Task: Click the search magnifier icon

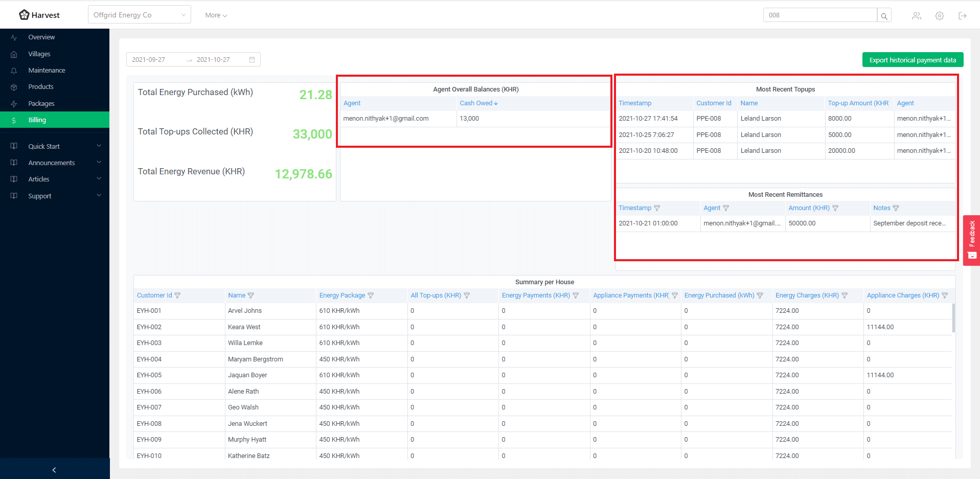Action: (x=884, y=16)
